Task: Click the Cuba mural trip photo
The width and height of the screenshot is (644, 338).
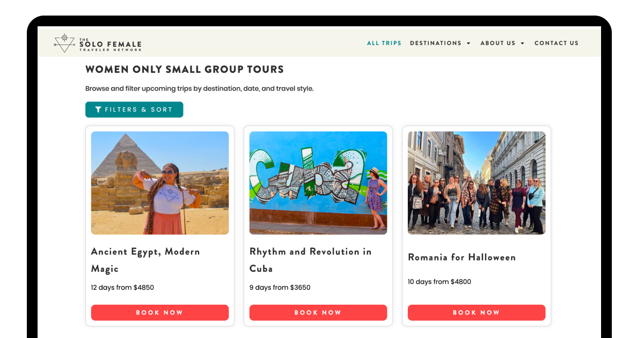Action: pos(318,182)
